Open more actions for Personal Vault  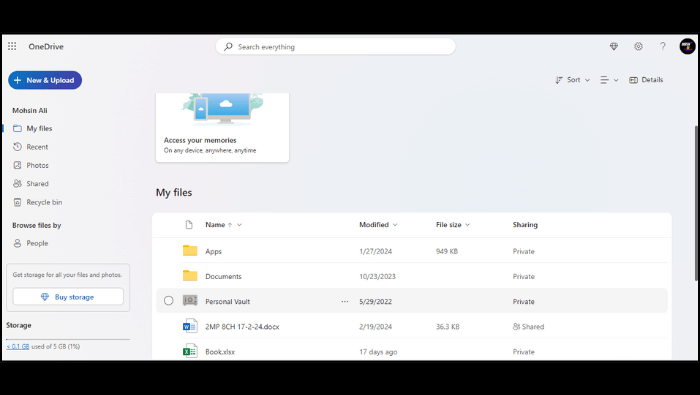[345, 301]
